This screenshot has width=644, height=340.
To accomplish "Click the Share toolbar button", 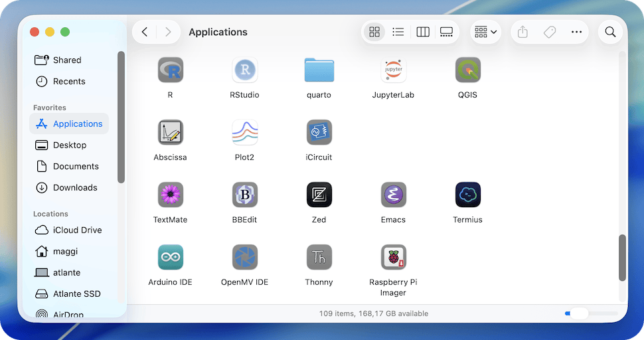I will pyautogui.click(x=523, y=32).
